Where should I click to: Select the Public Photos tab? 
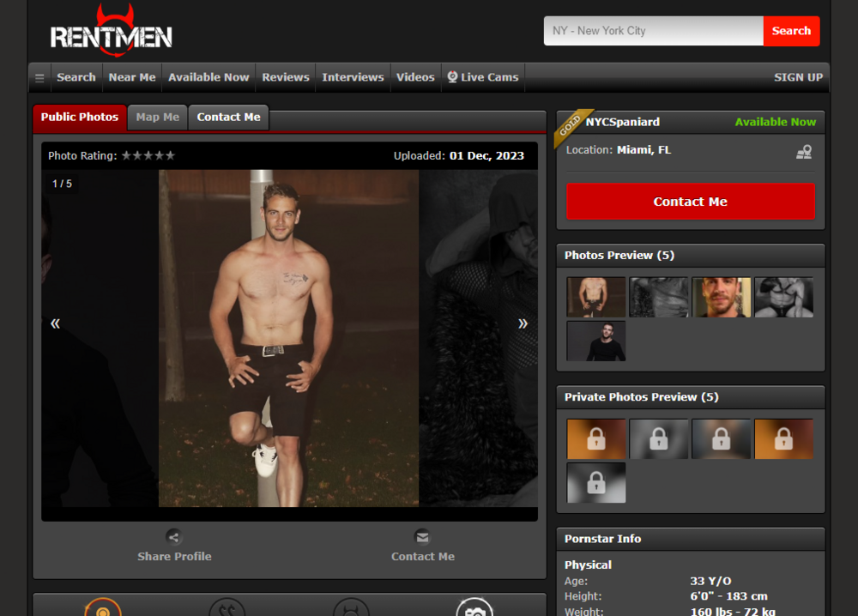pyautogui.click(x=80, y=118)
